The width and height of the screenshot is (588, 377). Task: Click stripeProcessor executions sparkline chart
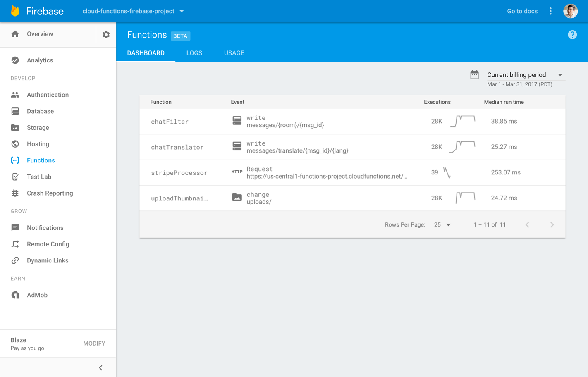447,172
